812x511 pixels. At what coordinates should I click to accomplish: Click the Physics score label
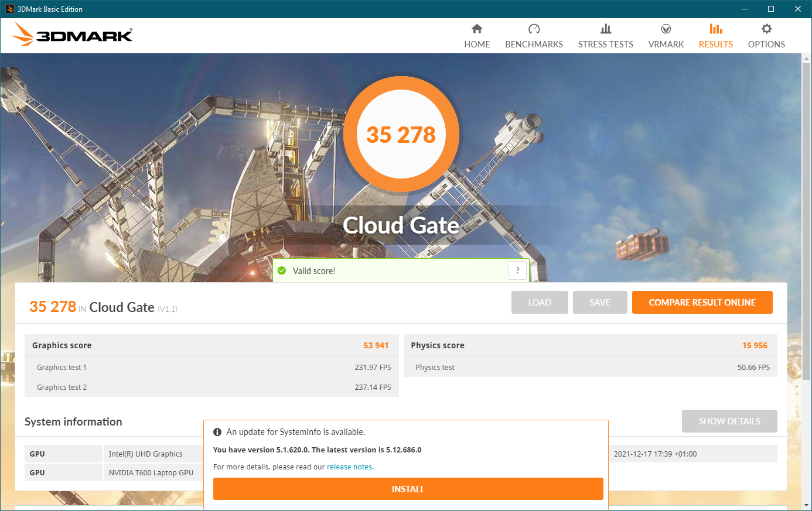coord(438,345)
